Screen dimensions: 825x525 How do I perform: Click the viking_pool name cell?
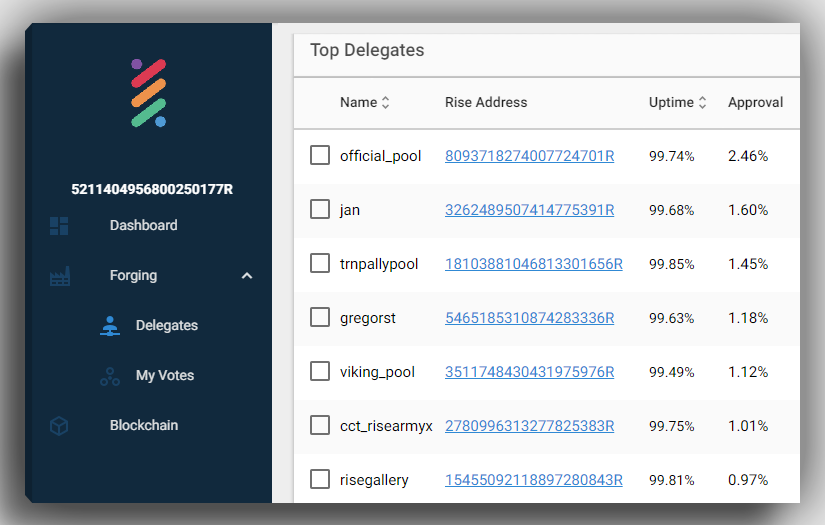(x=377, y=372)
